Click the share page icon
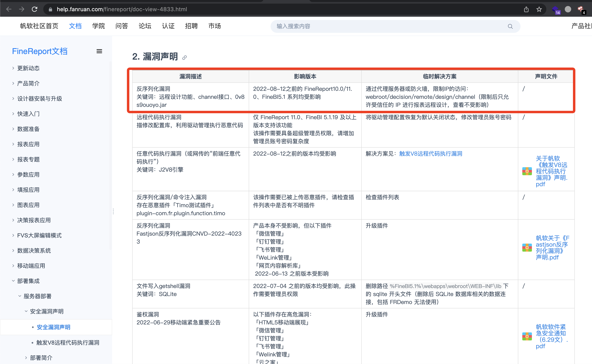This screenshot has width=592, height=364. (x=526, y=9)
